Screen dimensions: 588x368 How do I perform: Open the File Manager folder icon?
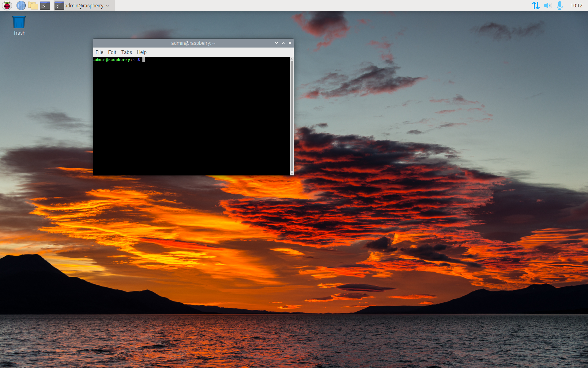click(33, 6)
